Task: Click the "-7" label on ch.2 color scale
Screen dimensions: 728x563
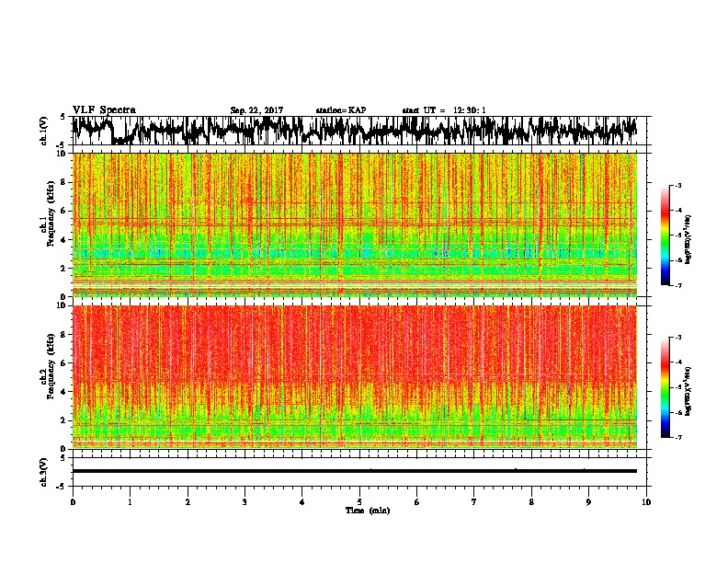Action: (x=678, y=437)
